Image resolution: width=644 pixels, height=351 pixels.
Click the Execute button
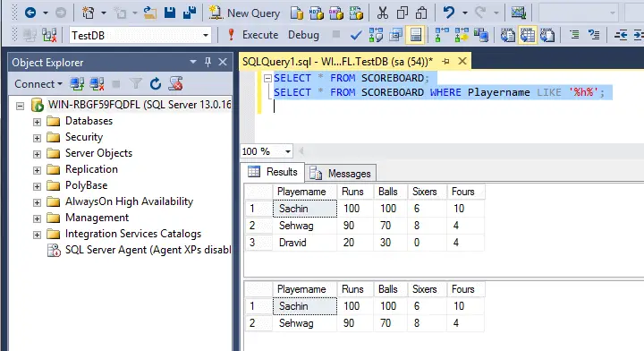coord(252,35)
